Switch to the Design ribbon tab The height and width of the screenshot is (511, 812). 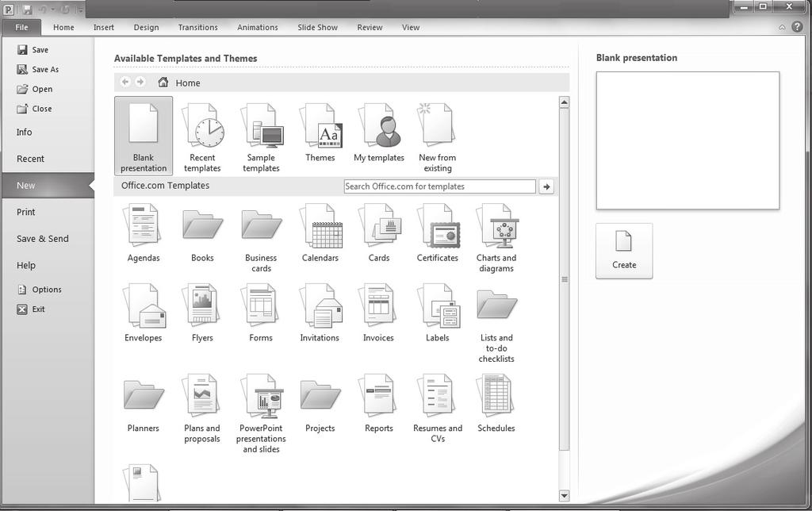146,28
